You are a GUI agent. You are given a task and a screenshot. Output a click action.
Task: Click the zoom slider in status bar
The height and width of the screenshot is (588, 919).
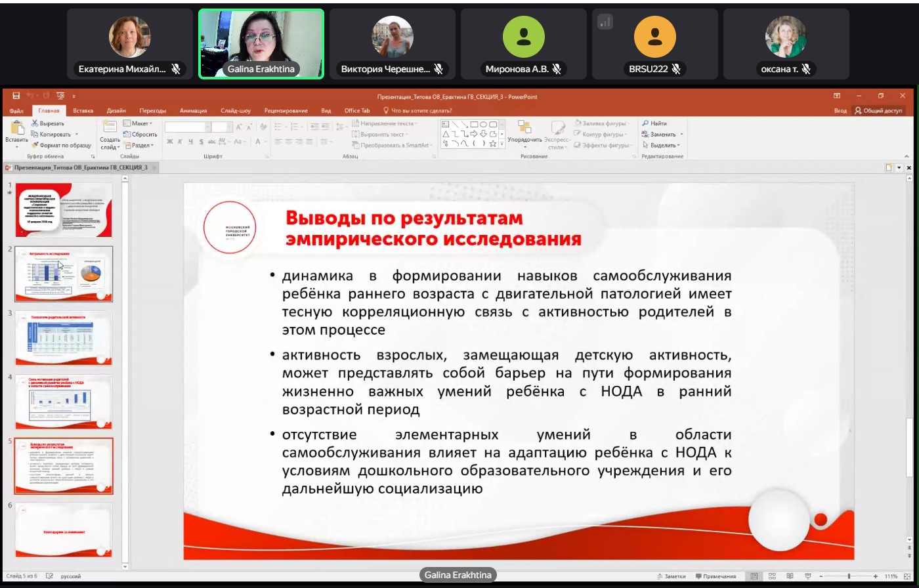click(x=848, y=576)
